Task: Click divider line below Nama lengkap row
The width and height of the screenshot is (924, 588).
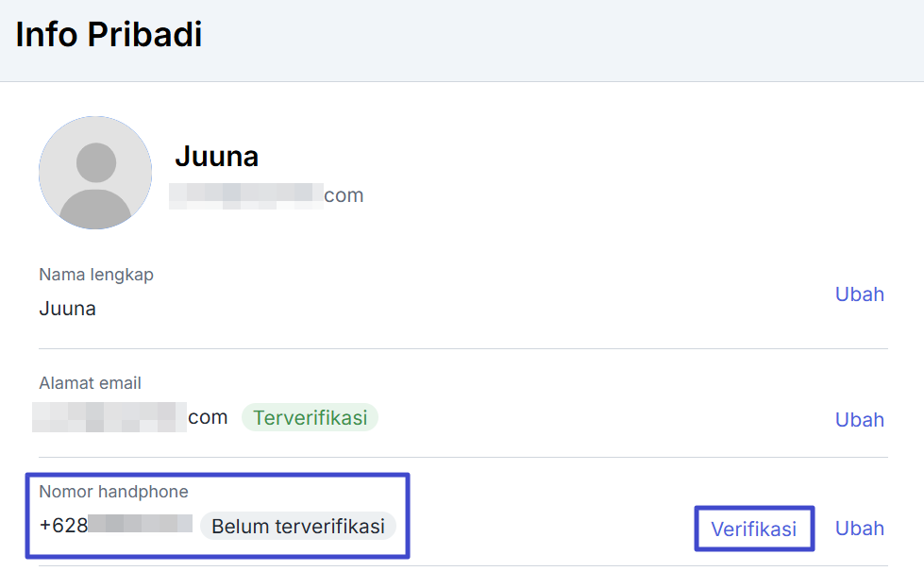Action: click(462, 348)
